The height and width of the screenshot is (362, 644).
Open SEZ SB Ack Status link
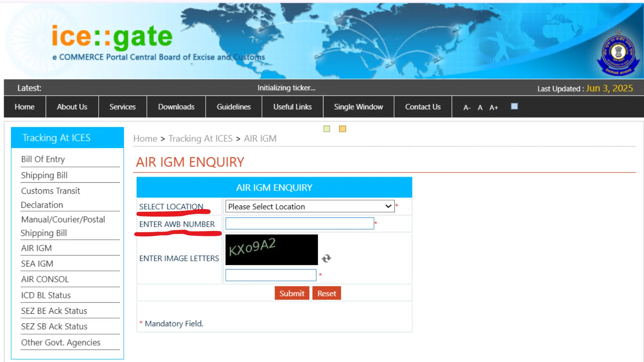(x=54, y=326)
